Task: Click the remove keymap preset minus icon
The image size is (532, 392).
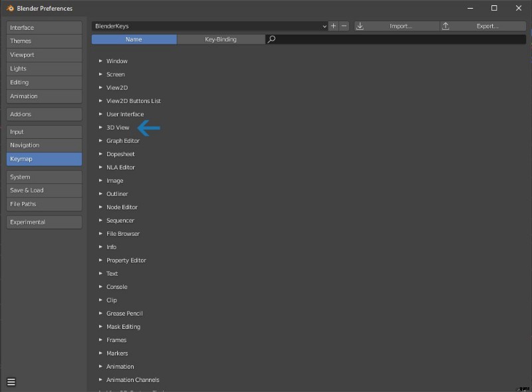Action: [344, 27]
